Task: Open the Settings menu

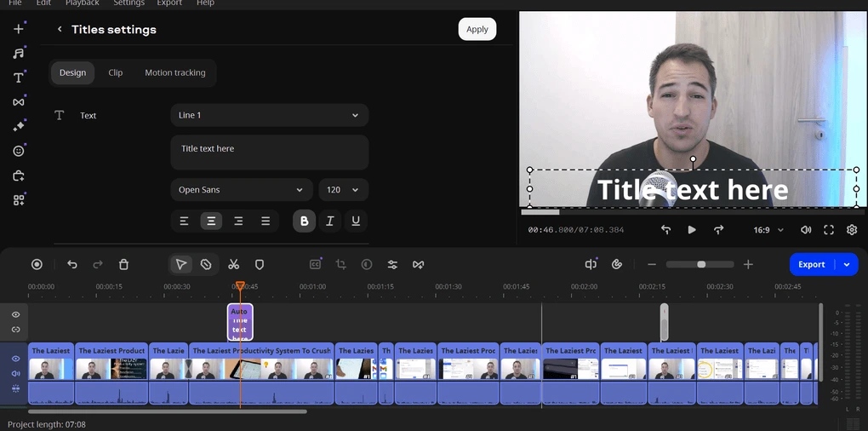Action: [129, 3]
